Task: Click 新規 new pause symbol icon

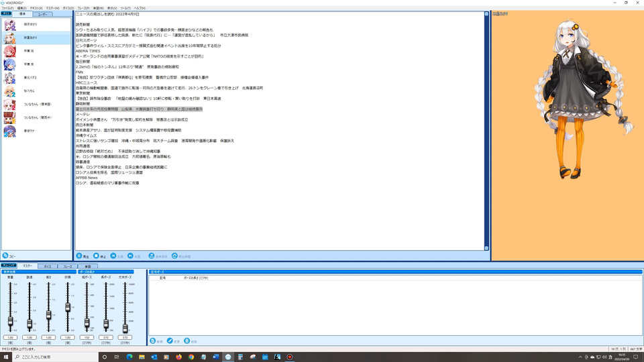Action: [x=153, y=341]
